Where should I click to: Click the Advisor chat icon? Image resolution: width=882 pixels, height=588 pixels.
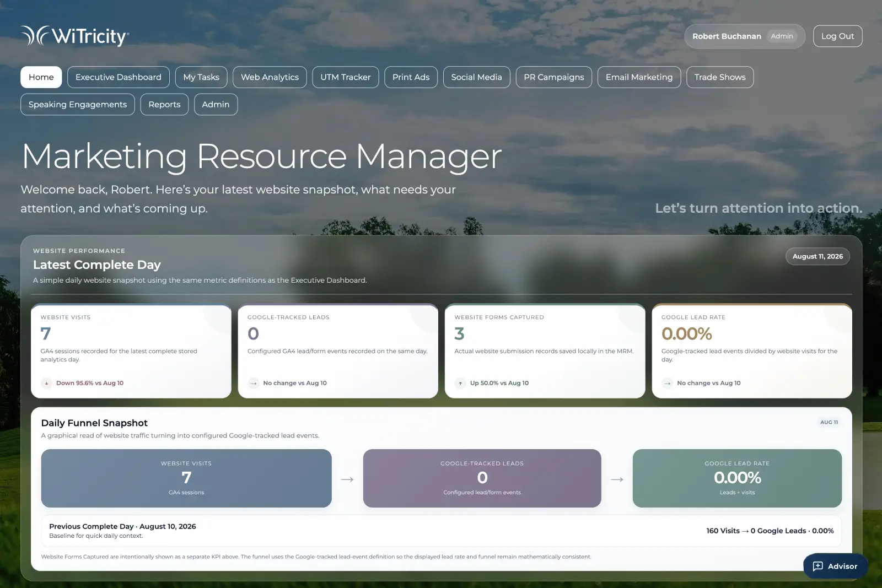pos(818,566)
